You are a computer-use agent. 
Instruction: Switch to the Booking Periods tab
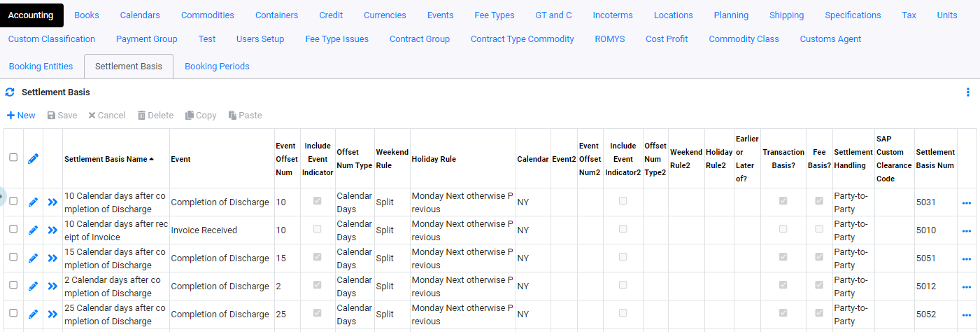point(217,66)
